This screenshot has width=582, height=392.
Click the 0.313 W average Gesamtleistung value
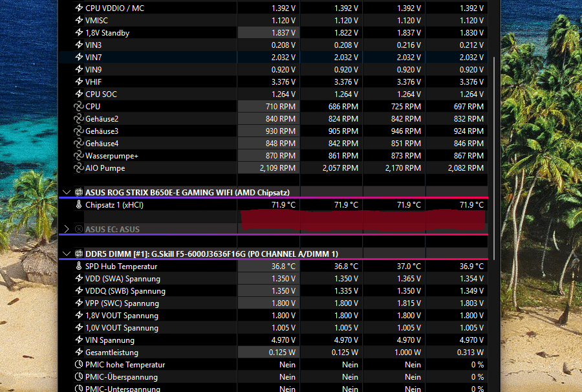tap(470, 353)
